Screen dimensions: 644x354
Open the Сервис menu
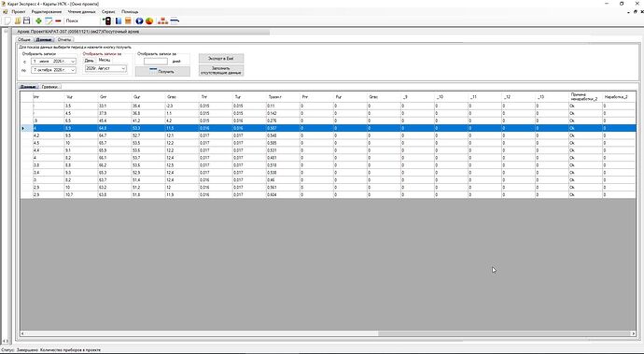point(108,12)
